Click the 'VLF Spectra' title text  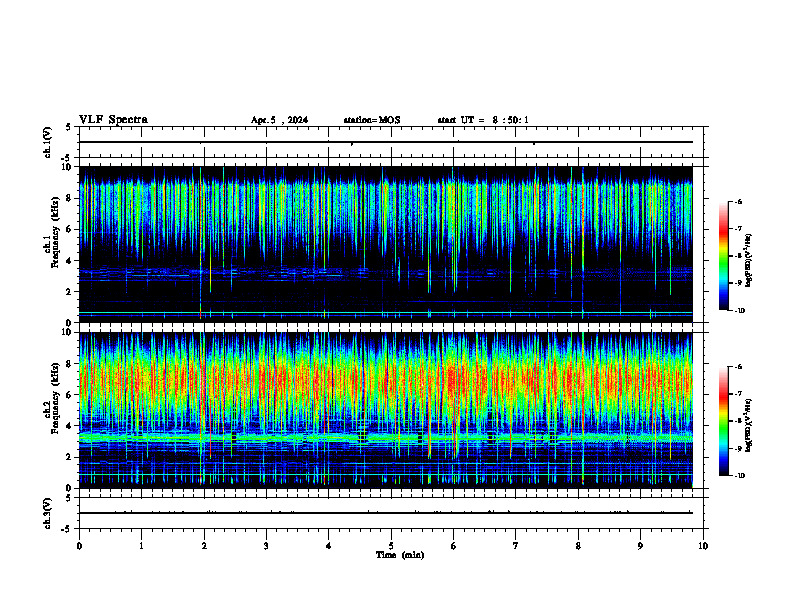point(113,120)
